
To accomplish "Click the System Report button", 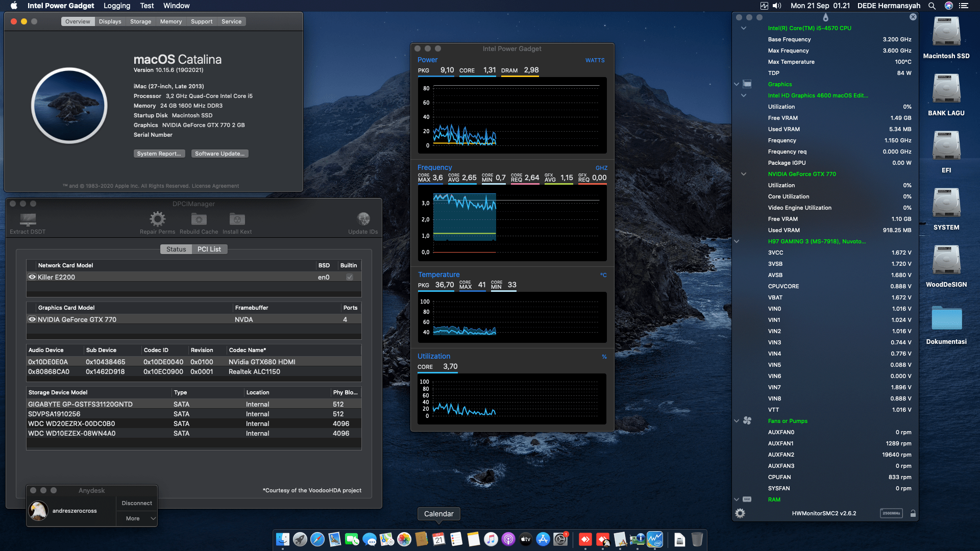I will tap(159, 153).
